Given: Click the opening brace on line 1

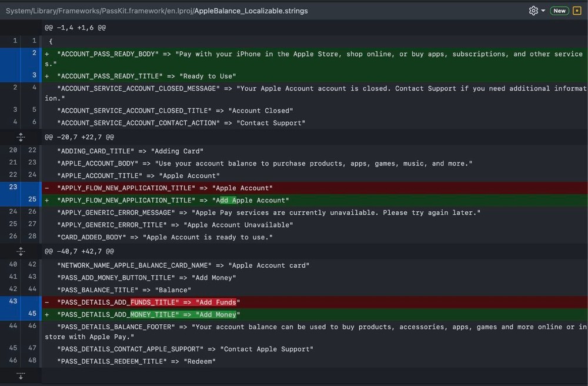Looking at the screenshot, I should click(x=51, y=41).
